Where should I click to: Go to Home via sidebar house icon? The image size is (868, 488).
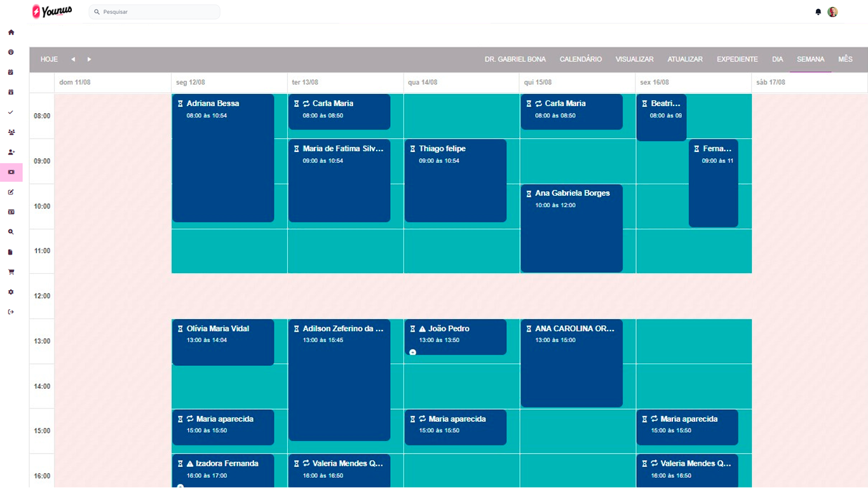click(11, 32)
